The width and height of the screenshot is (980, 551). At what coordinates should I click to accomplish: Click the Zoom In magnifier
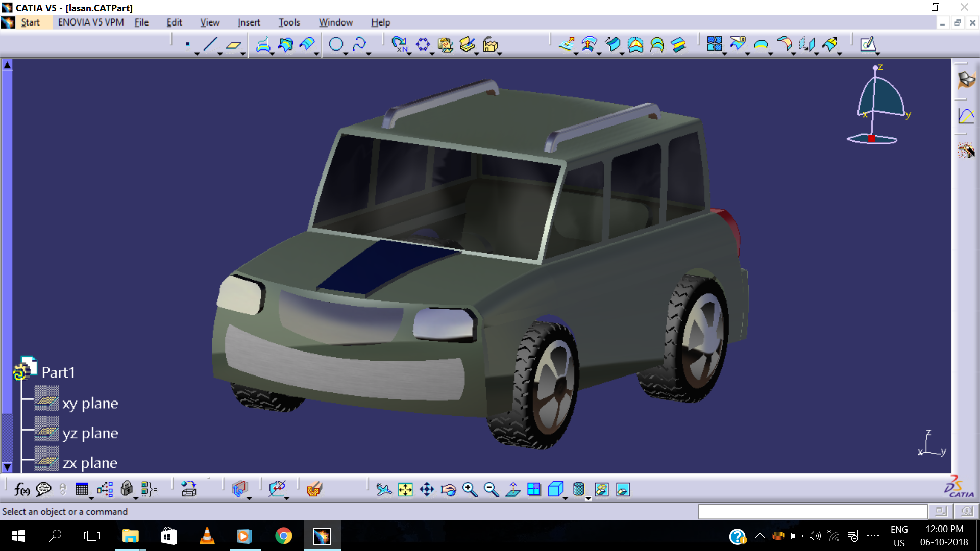[470, 490]
